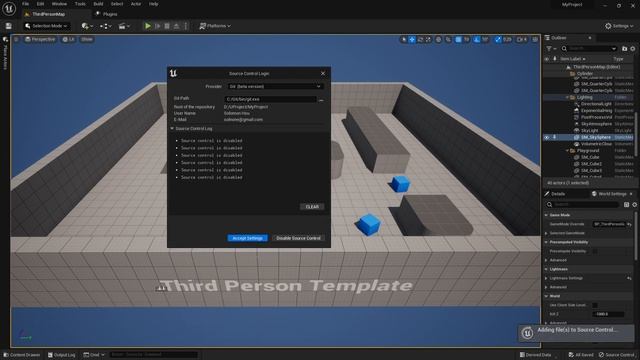The image size is (640, 360).
Task: Open the Show menu in viewport
Action: click(x=87, y=40)
